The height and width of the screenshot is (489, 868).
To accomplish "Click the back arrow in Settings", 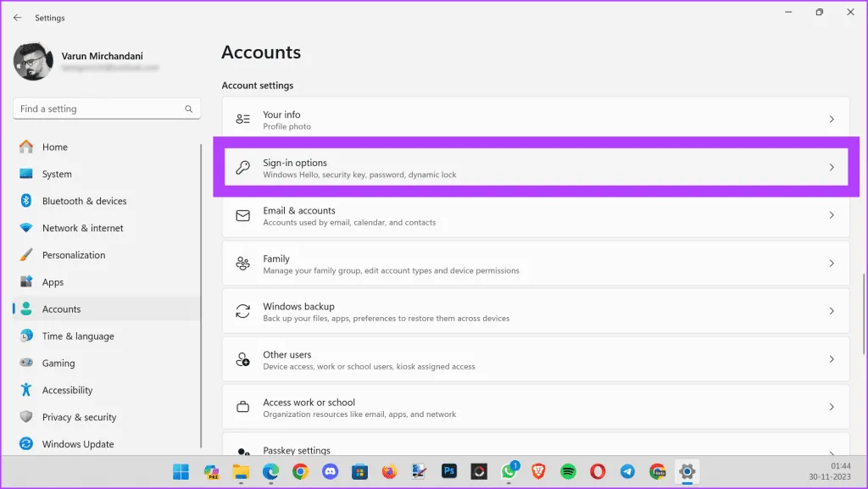I will pyautogui.click(x=18, y=18).
